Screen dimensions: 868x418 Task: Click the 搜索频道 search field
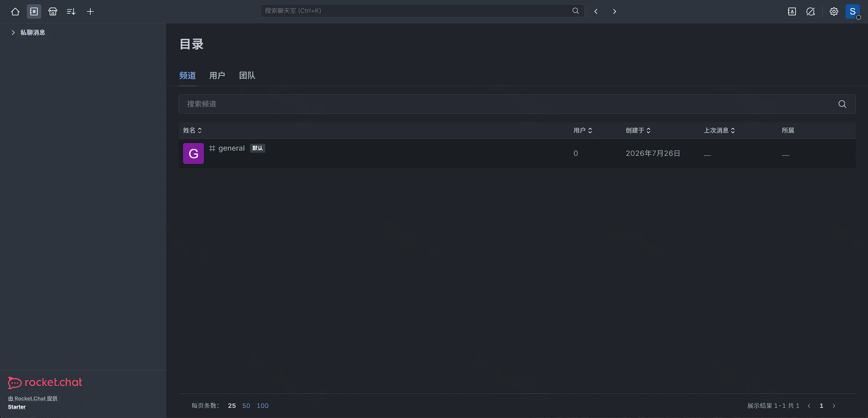[x=517, y=104]
